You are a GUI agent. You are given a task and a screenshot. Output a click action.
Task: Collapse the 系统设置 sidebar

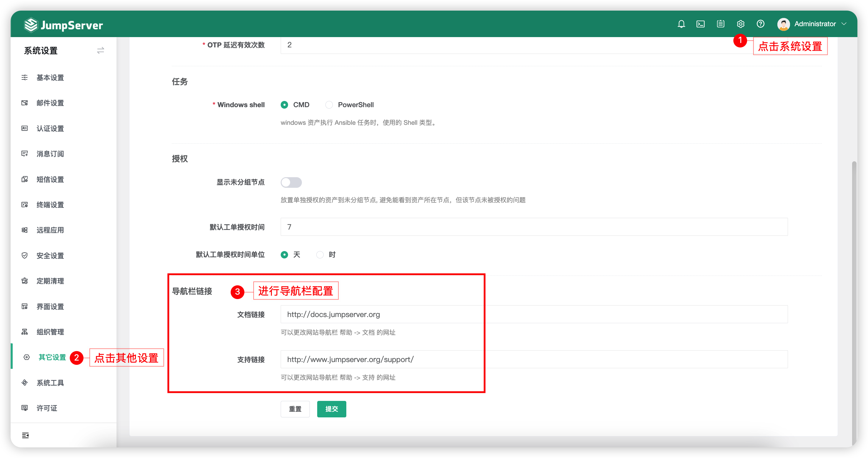tap(100, 50)
